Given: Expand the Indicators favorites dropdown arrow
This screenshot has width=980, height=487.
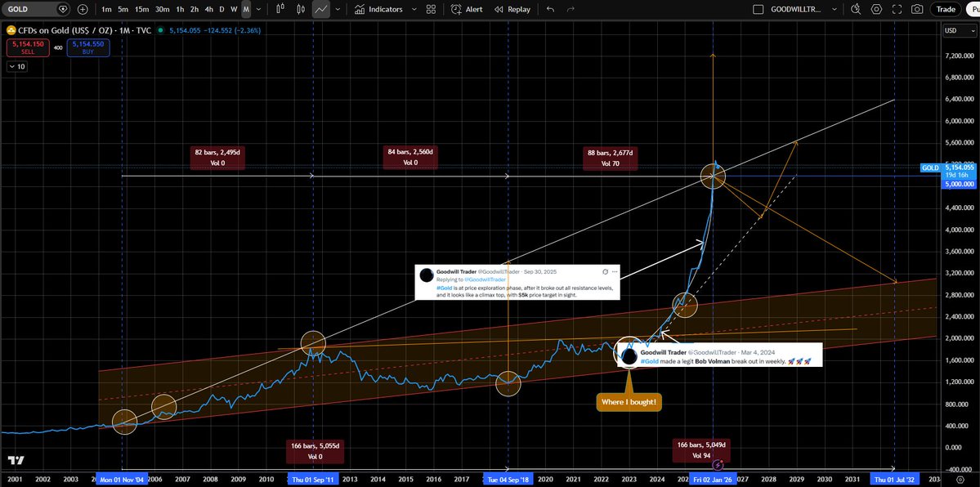Looking at the screenshot, I should (x=415, y=9).
